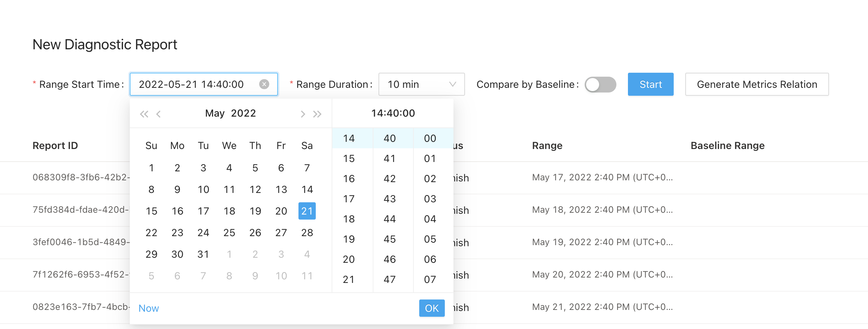Confirm the date with OK button

431,308
